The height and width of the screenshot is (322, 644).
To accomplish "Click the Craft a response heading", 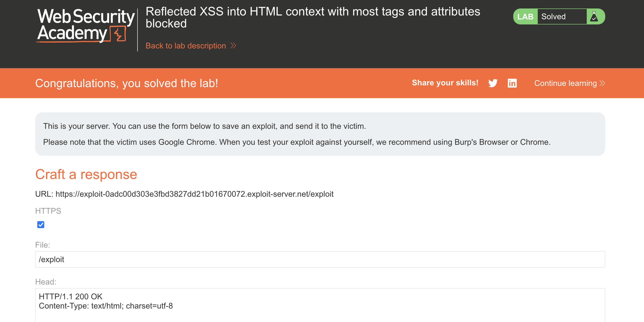I will click(86, 174).
